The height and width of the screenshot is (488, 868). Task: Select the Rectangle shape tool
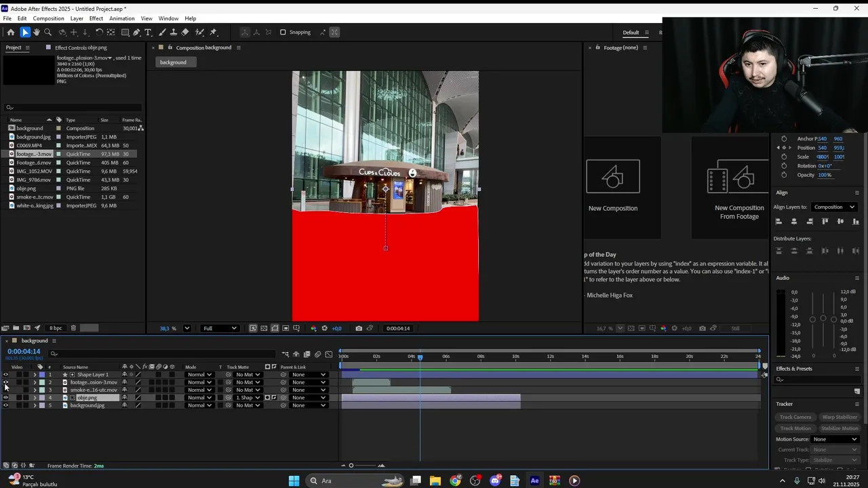point(125,32)
